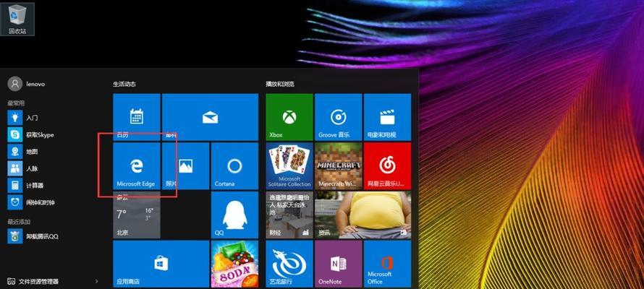The width and height of the screenshot is (644, 289).
Task: Open the Xbox tile
Action: (289, 117)
